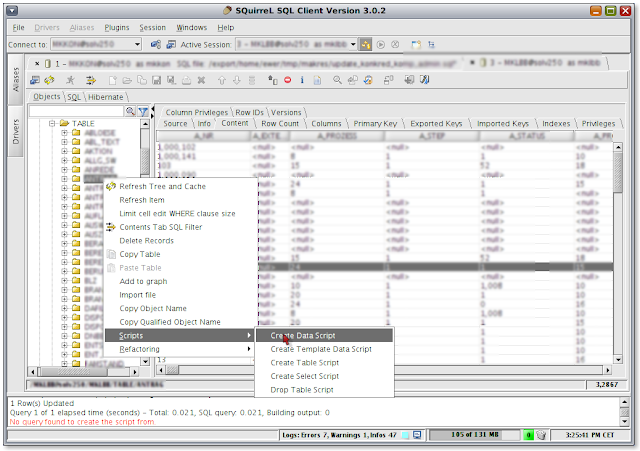This screenshot has height=451, width=640.
Task: Click the object tree scroll-down arrow
Action: pos(145,362)
